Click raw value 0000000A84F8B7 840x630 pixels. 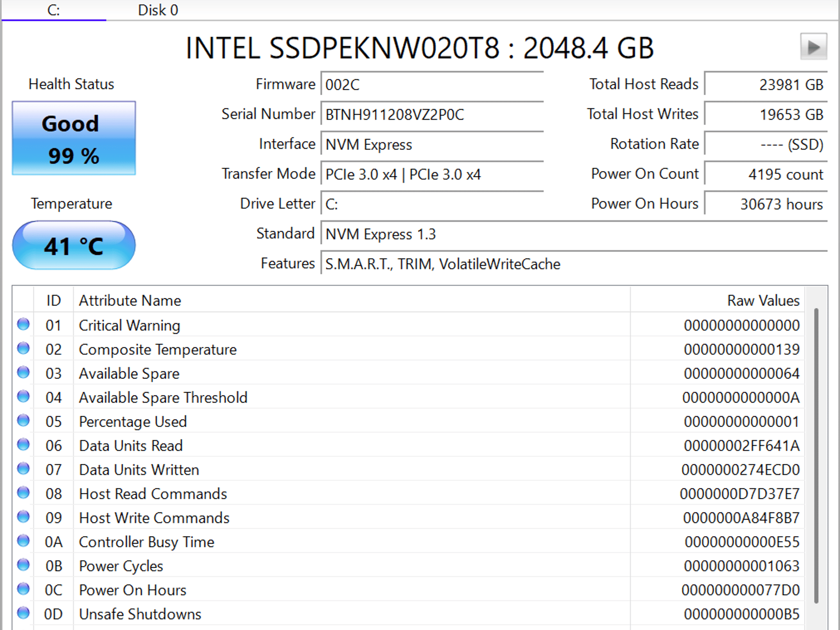click(x=741, y=518)
